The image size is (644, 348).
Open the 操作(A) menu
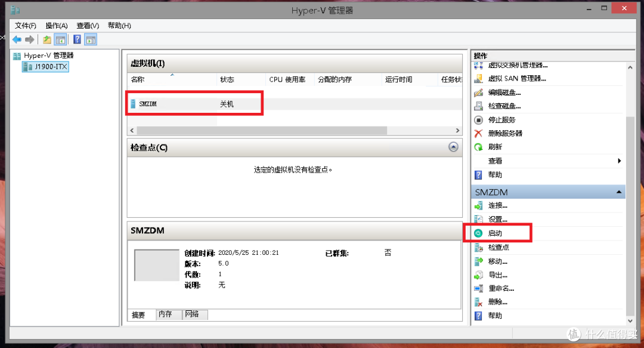coord(57,26)
